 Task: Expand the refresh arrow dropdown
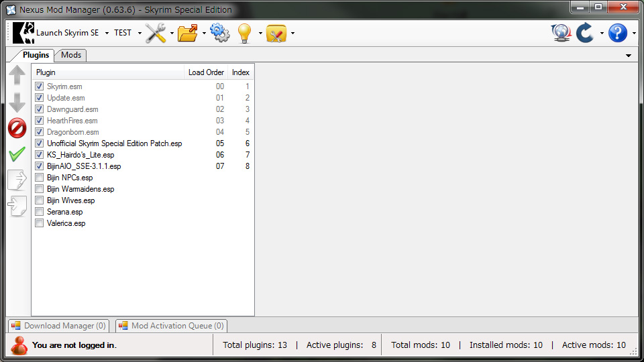click(602, 34)
